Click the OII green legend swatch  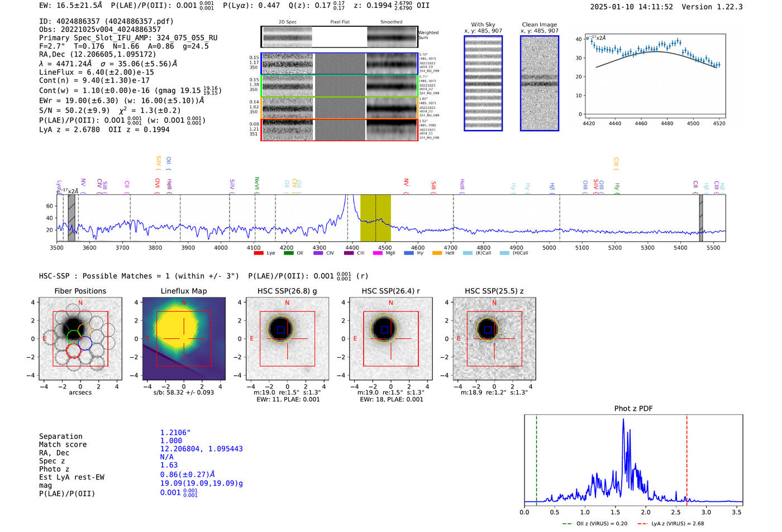(288, 253)
